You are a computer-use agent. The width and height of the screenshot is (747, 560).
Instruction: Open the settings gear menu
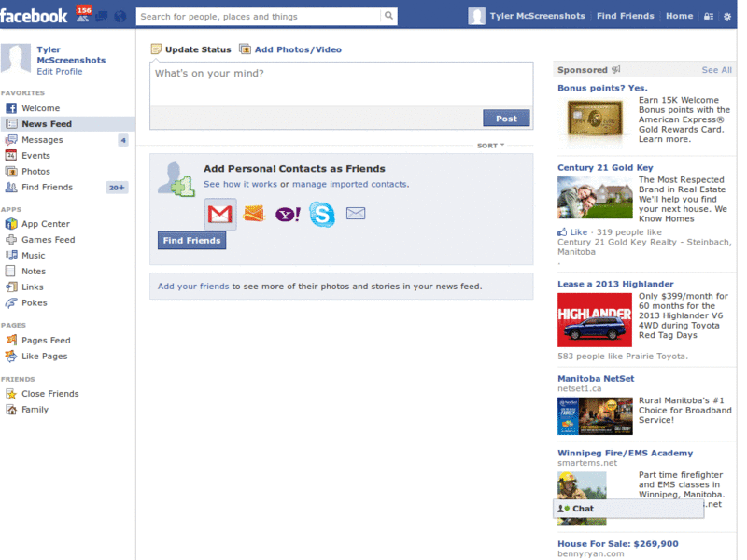727,16
